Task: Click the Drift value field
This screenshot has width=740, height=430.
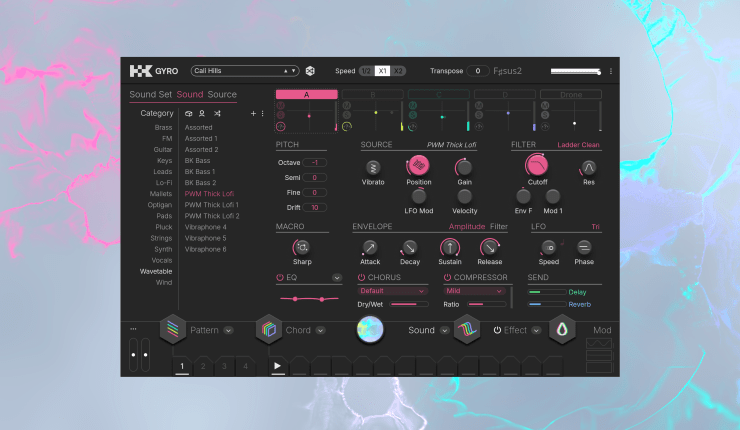Action: 314,207
